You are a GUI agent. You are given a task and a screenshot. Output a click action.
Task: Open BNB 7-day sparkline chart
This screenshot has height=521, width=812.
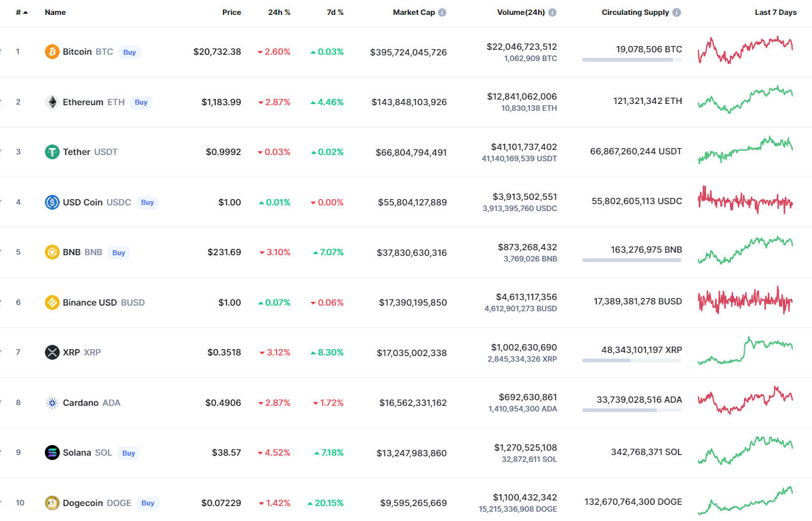745,250
